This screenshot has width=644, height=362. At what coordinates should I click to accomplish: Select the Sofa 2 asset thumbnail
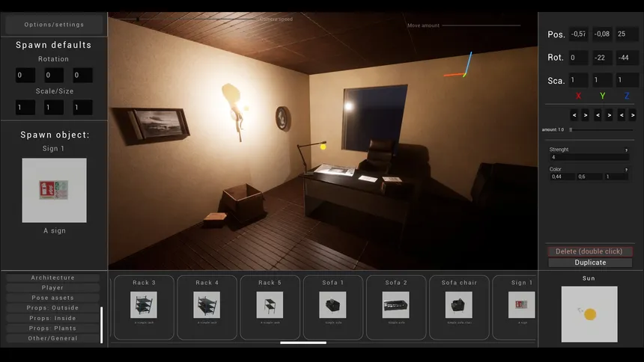click(395, 305)
